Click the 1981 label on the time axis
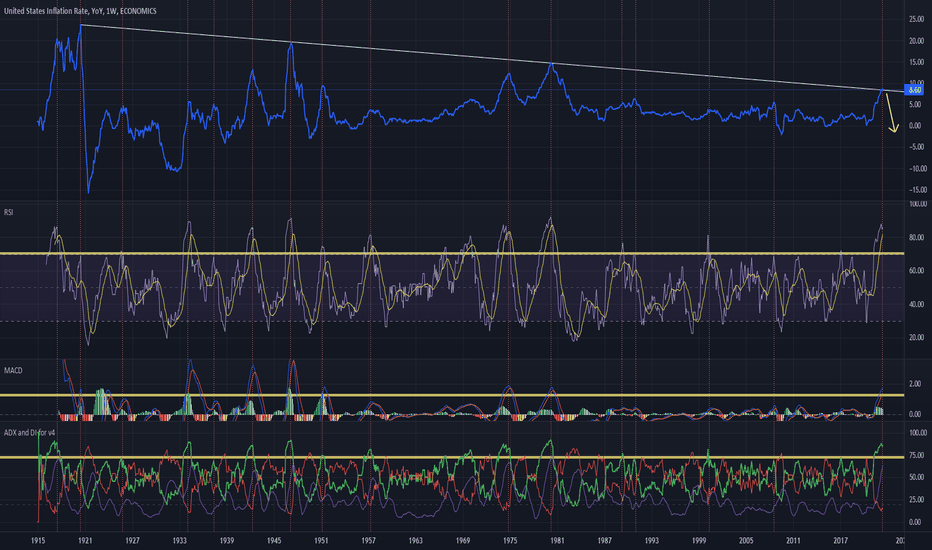This screenshot has width=932, height=550. [x=557, y=540]
